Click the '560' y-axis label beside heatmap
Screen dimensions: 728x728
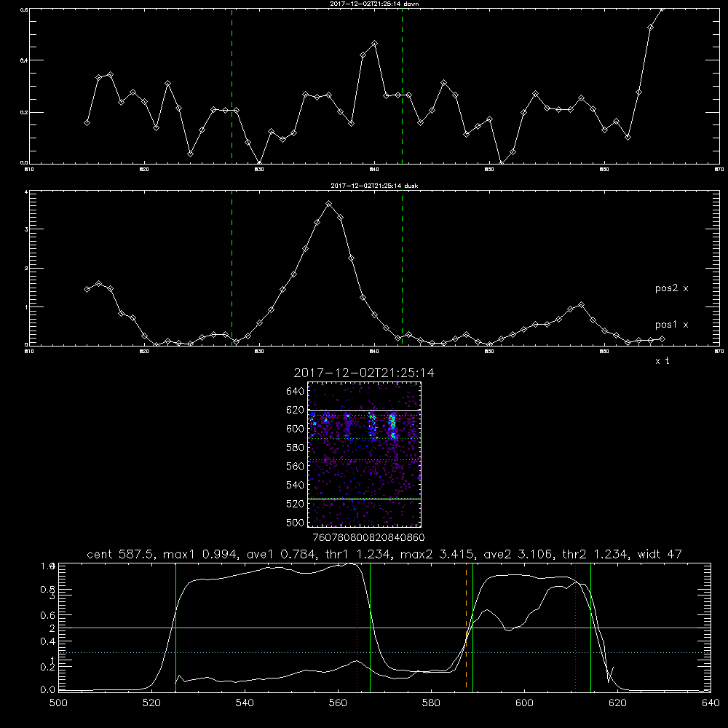point(296,466)
